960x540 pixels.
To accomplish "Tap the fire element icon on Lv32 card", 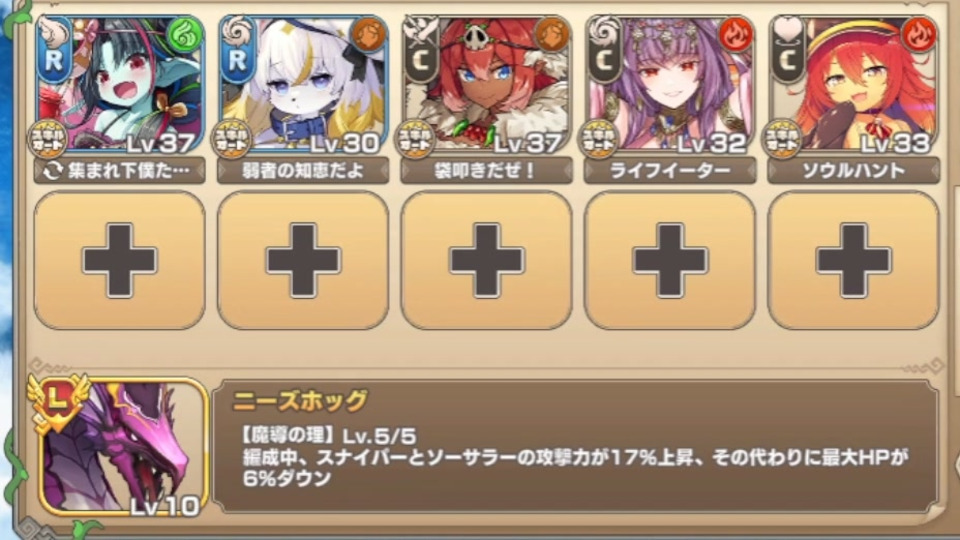I will 735,36.
